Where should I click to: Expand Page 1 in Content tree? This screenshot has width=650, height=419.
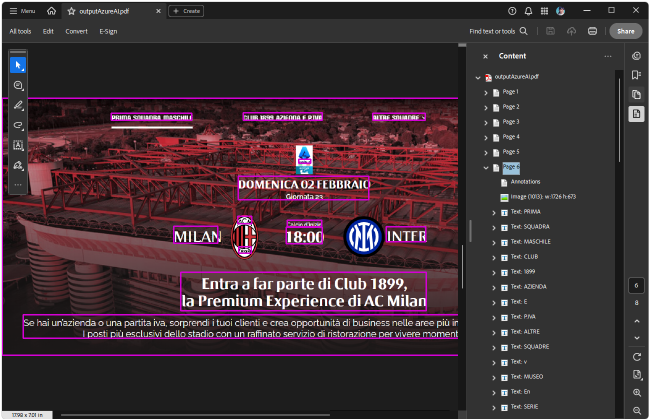point(486,93)
